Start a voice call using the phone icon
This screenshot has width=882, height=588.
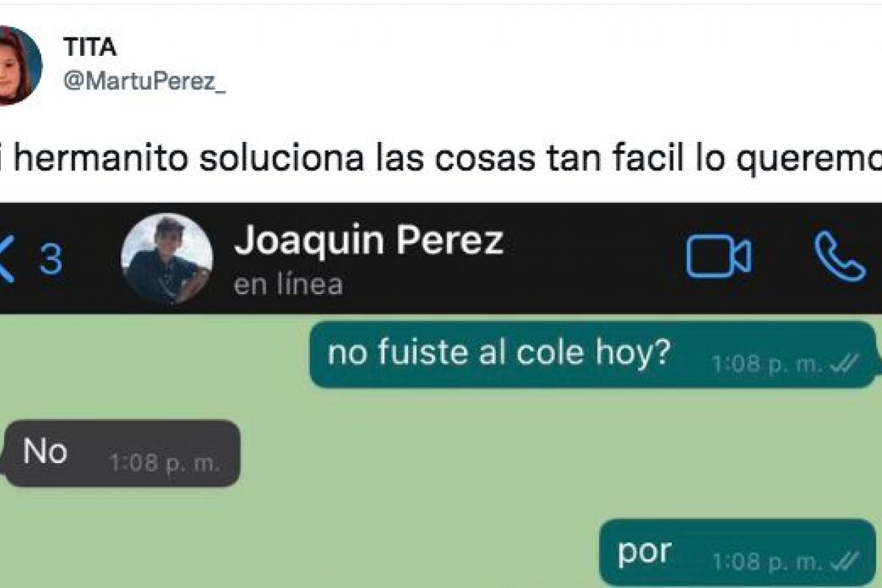point(839,257)
